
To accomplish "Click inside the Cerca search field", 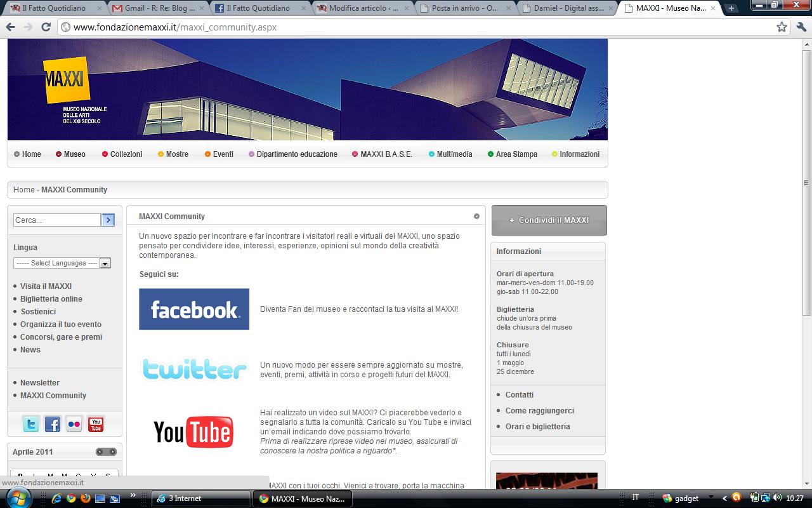I will click(x=57, y=220).
